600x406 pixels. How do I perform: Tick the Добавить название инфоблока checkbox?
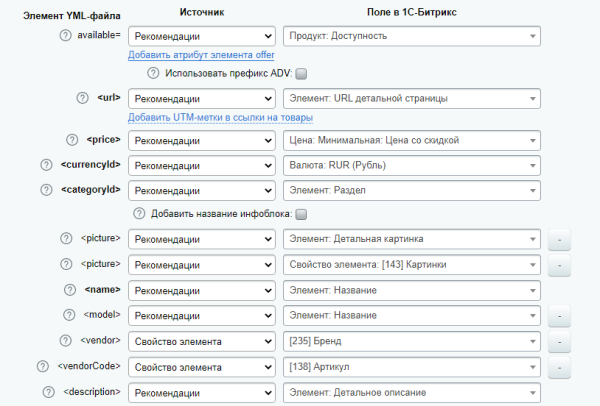[x=301, y=214]
